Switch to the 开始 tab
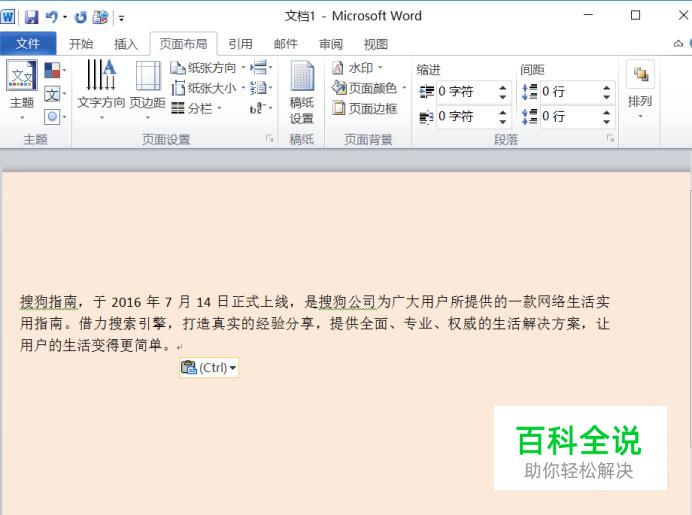This screenshot has width=692, height=515. click(81, 44)
